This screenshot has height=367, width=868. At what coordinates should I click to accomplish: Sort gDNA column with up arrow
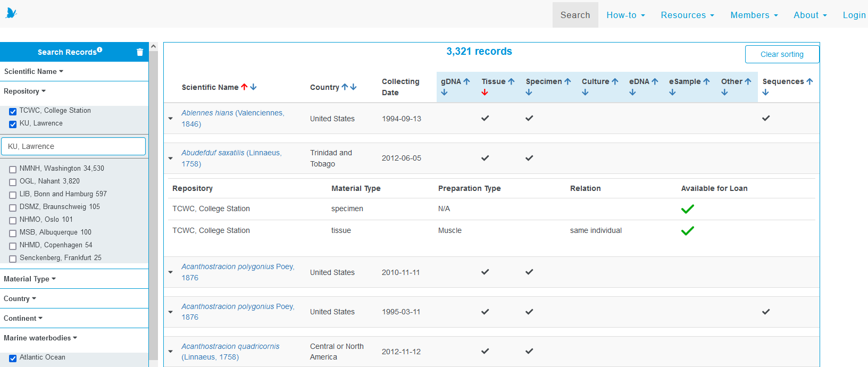(x=466, y=81)
